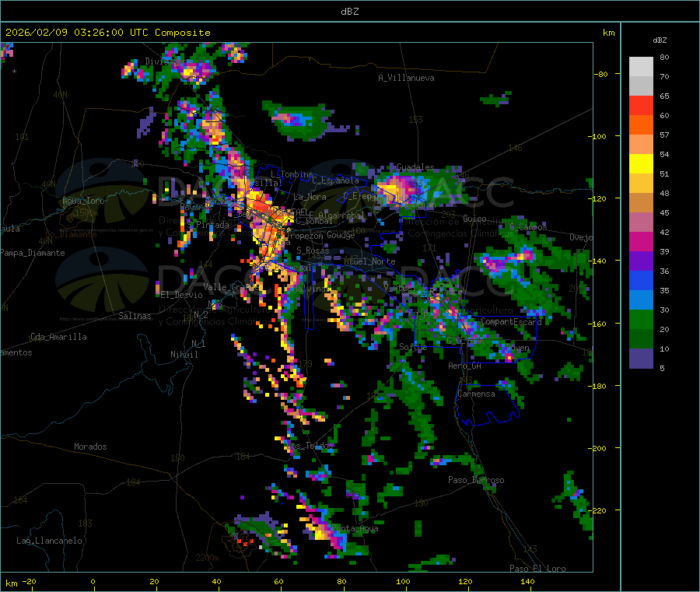The image size is (700, 592).
Task: Click the timestamp '2026/02/09 03:26:00 UTC Composite'
Action: pos(107,33)
